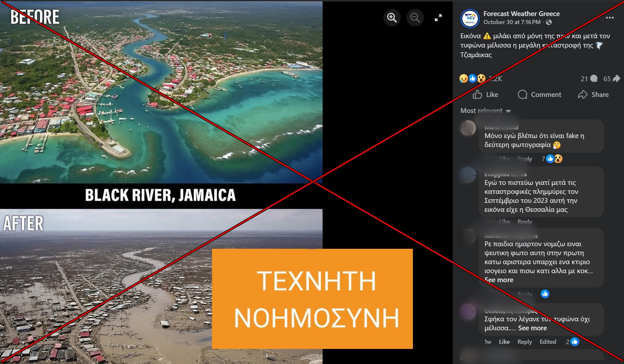
Task: Like the bottom comment marked 1w
Action: coord(504,342)
